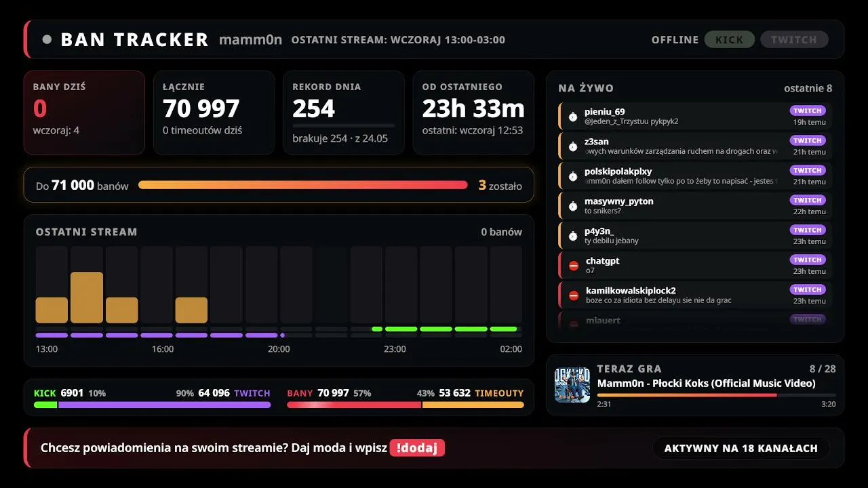Click the 'brakuje 254 · z 24.05' text
Viewport: 868px width, 488px height.
(340, 138)
